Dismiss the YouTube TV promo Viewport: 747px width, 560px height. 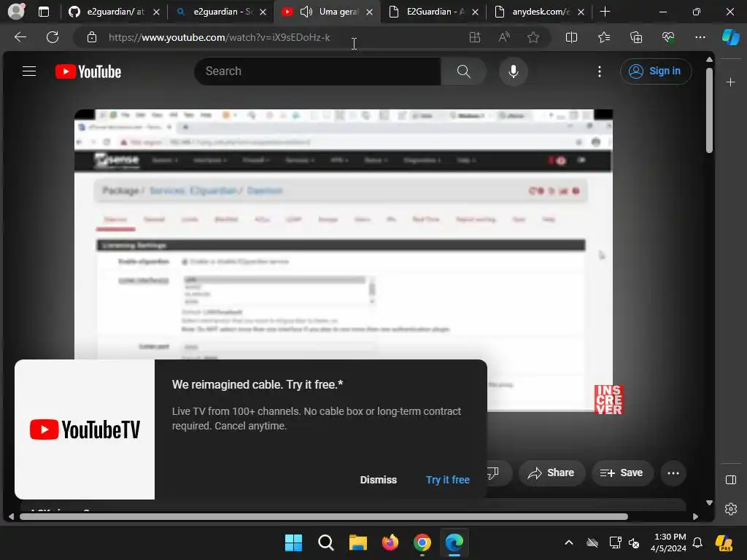[379, 480]
